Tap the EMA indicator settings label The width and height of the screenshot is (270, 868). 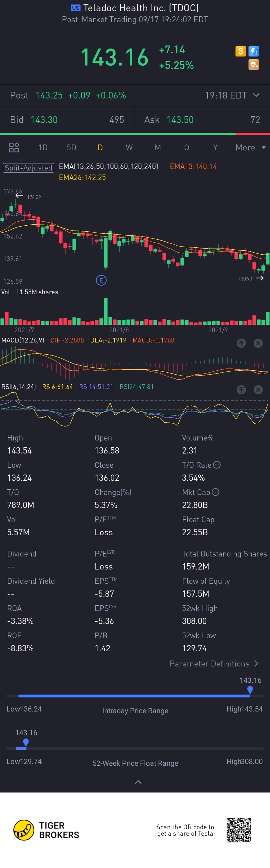coord(108,166)
